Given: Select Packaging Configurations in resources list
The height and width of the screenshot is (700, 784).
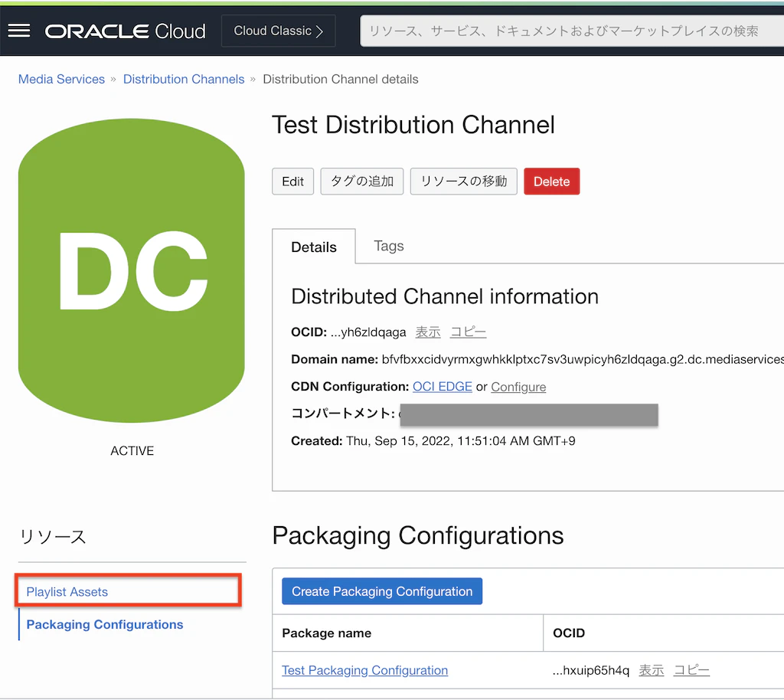Looking at the screenshot, I should click(105, 624).
